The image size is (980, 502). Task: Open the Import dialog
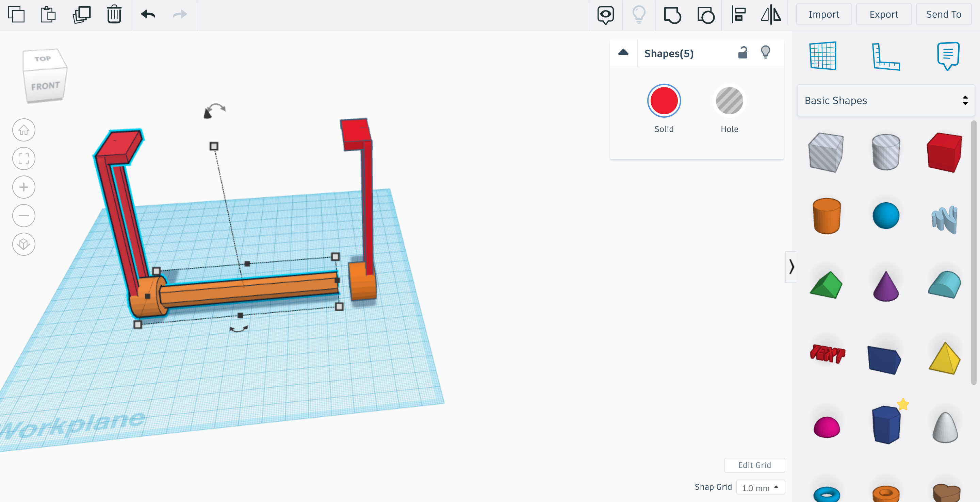(x=823, y=14)
